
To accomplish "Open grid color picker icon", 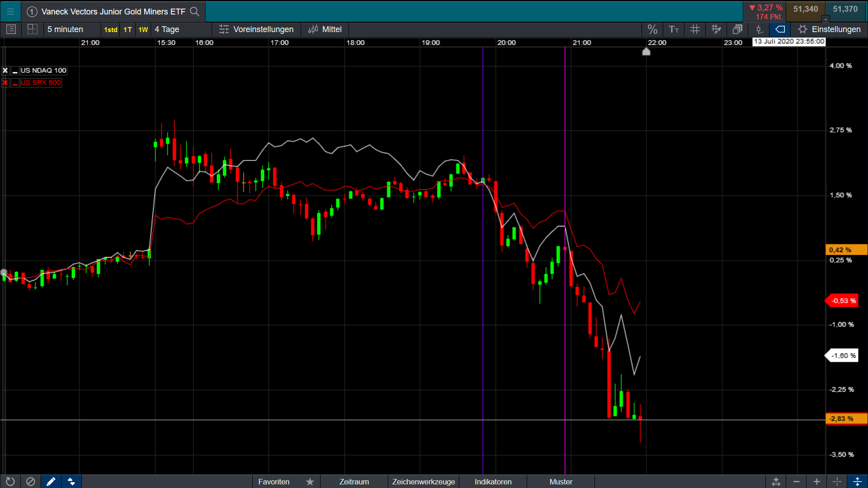I will [x=716, y=29].
